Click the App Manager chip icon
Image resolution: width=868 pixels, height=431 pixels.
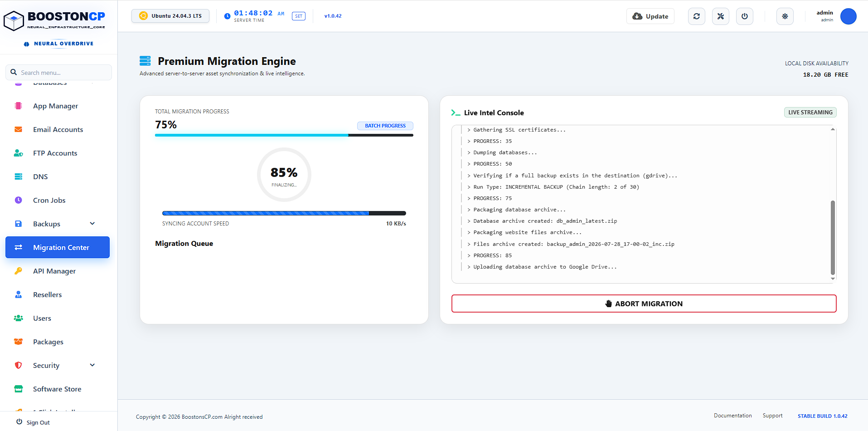[18, 106]
